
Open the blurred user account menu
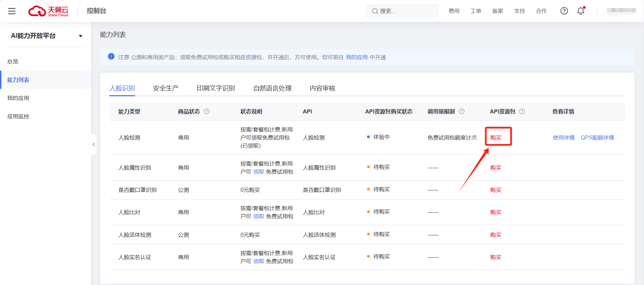coord(621,11)
